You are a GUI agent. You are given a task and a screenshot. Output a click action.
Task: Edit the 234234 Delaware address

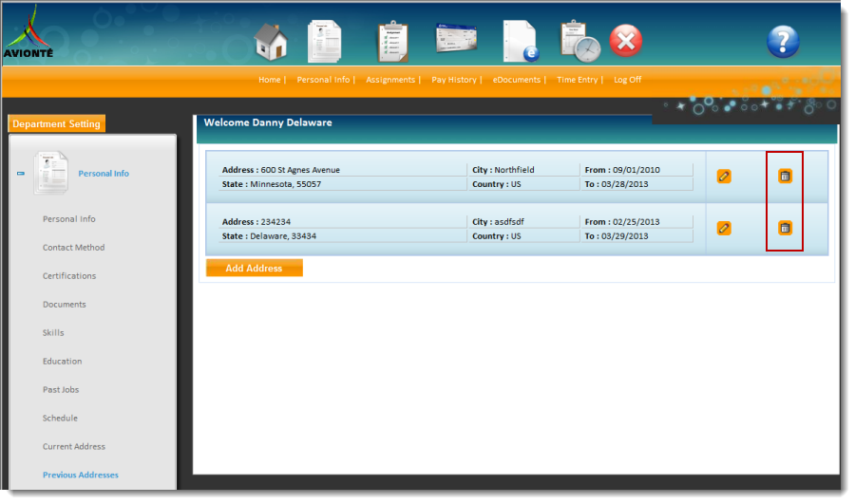click(x=724, y=228)
